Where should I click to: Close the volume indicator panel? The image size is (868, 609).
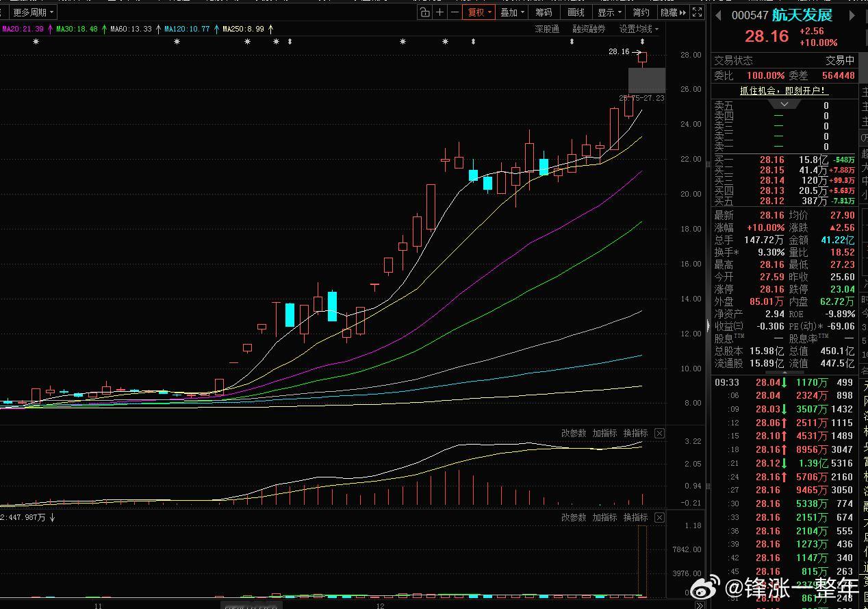tap(659, 517)
